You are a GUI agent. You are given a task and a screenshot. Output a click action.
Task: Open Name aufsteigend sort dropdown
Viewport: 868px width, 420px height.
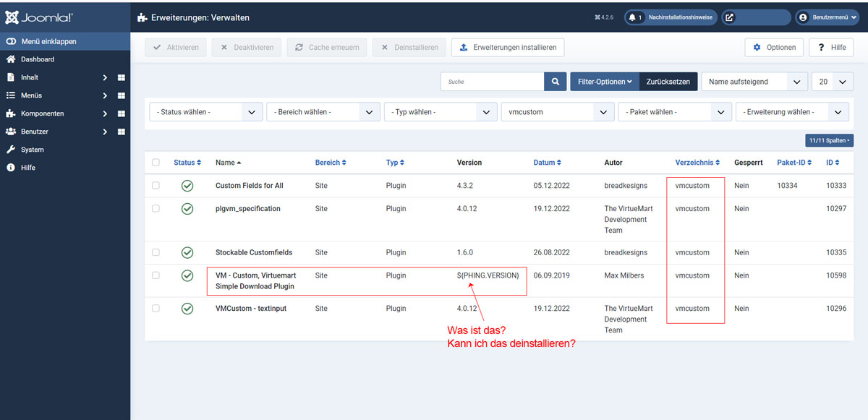coord(754,82)
